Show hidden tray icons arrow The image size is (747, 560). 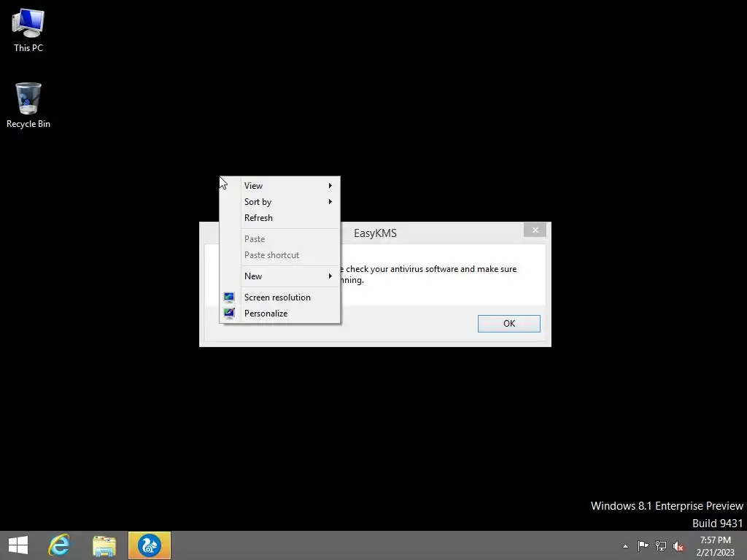[x=625, y=546]
